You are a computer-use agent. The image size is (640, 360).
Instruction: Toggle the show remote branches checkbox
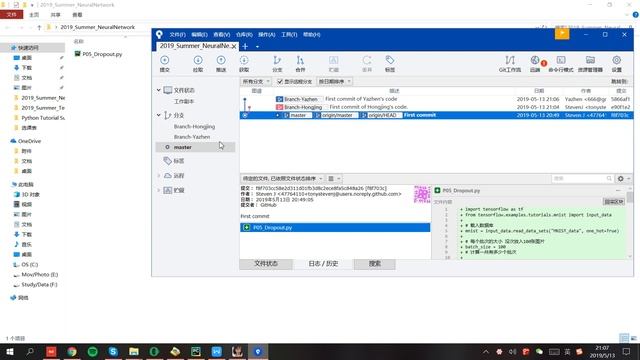pyautogui.click(x=280, y=82)
